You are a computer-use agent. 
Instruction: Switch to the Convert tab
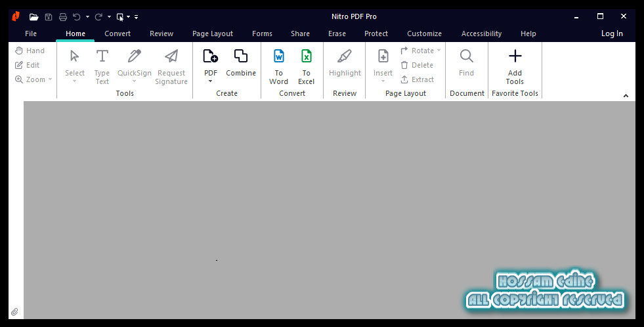point(118,33)
